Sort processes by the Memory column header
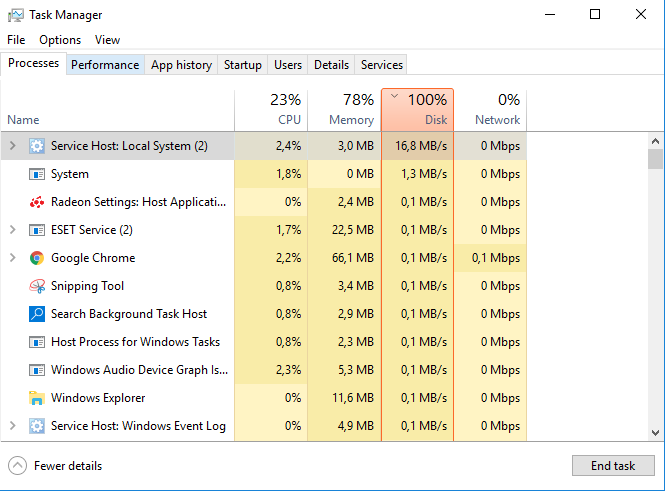665x491 pixels. click(344, 110)
